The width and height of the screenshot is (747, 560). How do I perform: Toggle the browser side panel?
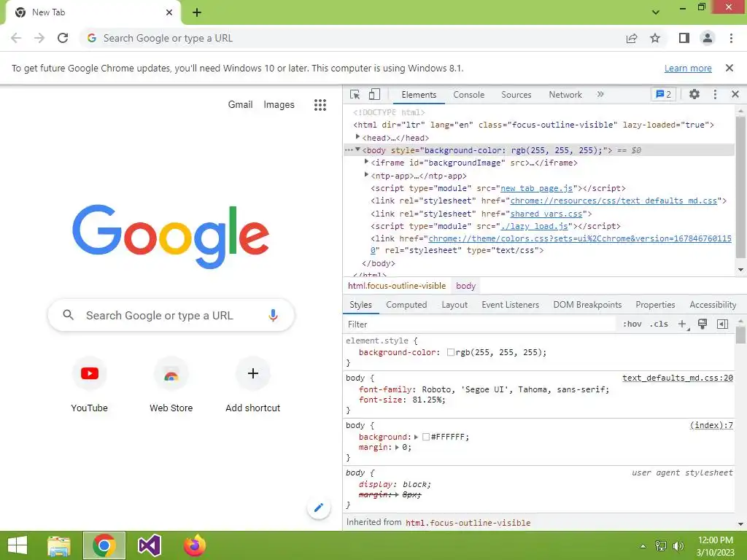pyautogui.click(x=684, y=38)
